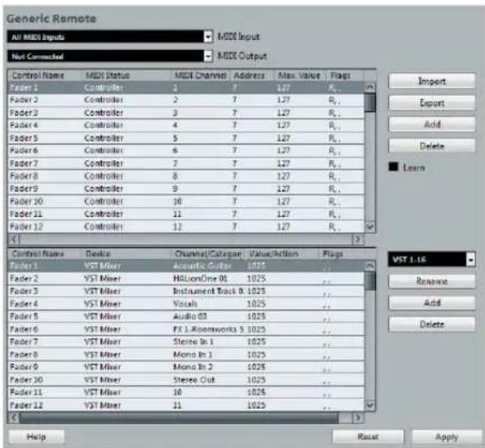The height and width of the screenshot is (448, 485).
Task: Click lower table scroll down arrow
Action: [370, 405]
